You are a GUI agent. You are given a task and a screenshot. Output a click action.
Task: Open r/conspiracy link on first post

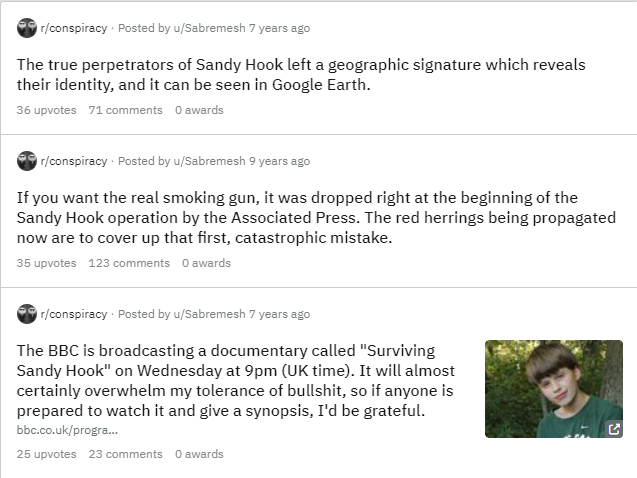click(x=74, y=28)
